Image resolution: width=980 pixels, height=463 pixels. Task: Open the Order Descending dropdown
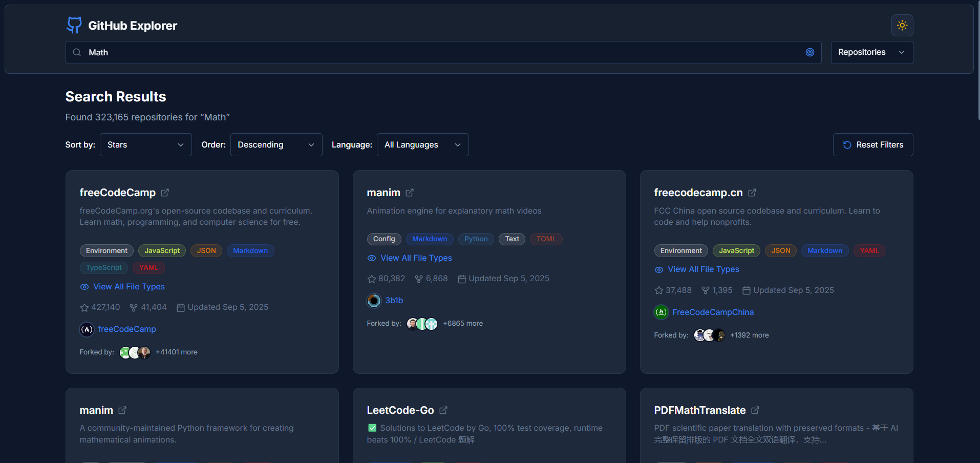(x=276, y=144)
